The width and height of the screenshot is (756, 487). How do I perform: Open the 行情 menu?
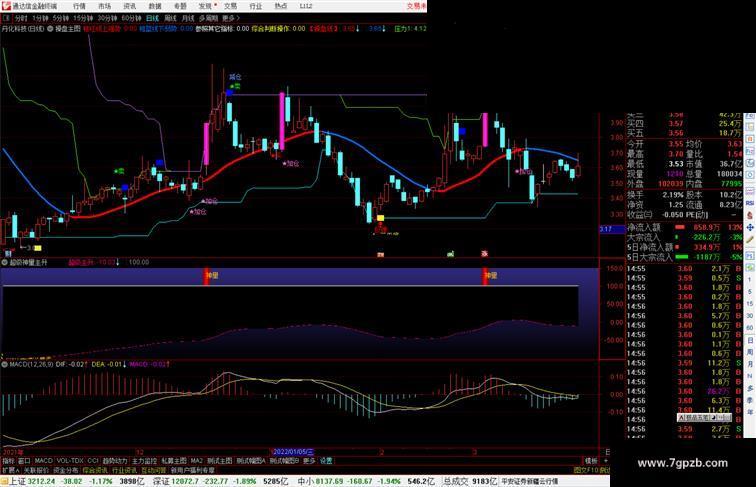(x=79, y=6)
